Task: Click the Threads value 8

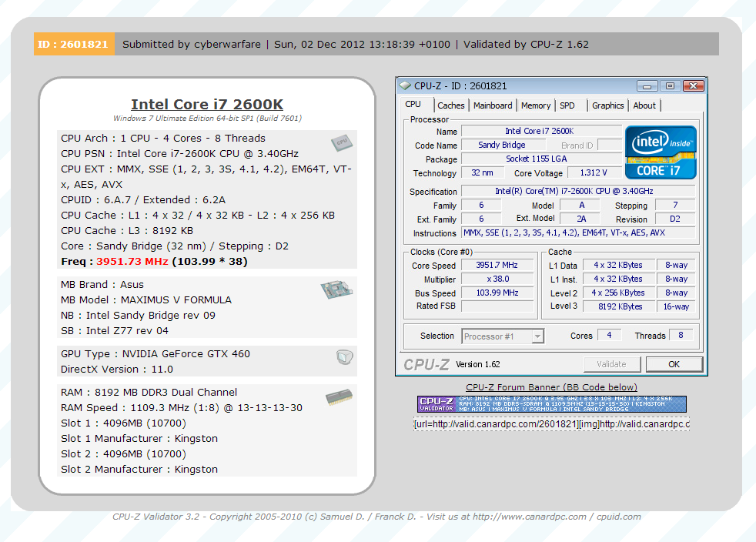Action: [x=681, y=335]
